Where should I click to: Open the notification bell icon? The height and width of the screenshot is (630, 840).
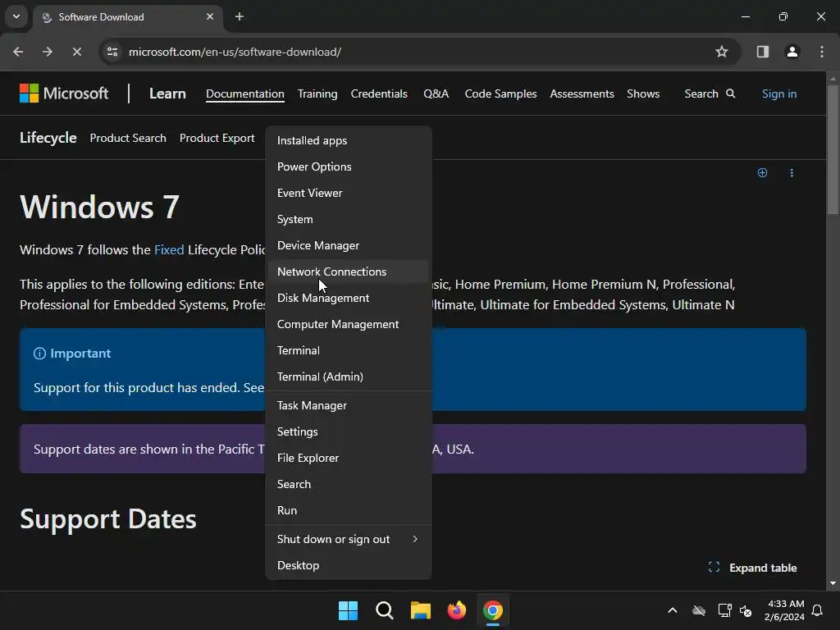coord(817,610)
